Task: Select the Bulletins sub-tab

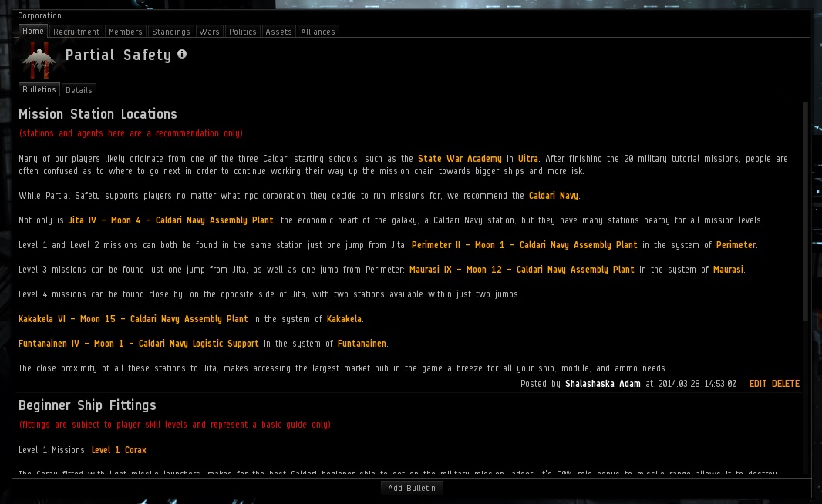Action: pos(39,89)
